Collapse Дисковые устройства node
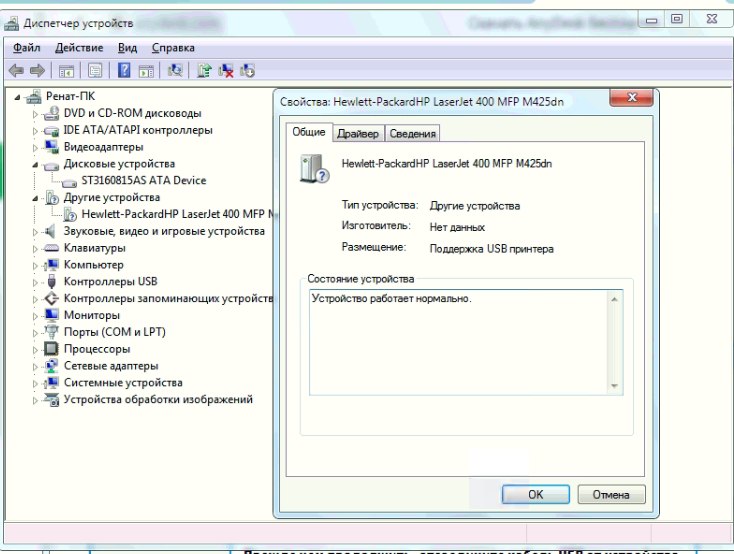Screen dimensions: 734x554 pos(35,165)
